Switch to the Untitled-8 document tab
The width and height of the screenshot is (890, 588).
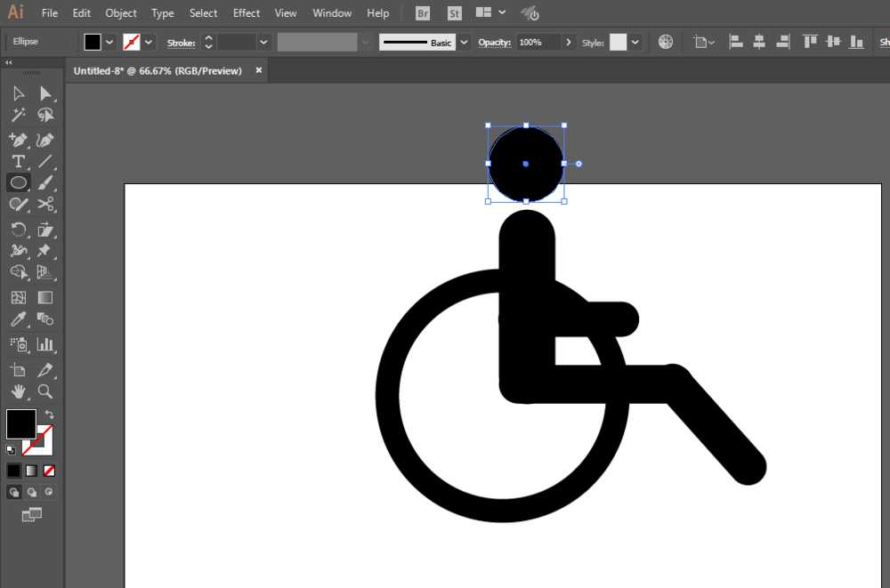[160, 70]
